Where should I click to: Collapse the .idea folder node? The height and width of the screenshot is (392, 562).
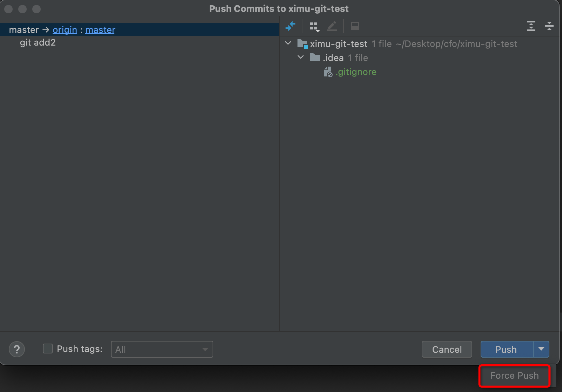pyautogui.click(x=301, y=57)
